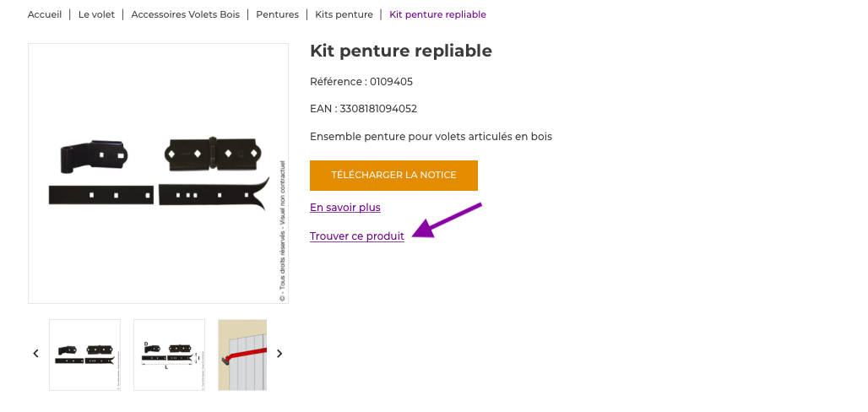Click the previous thumbnail carousel arrow
Viewport: 868px width, 412px height.
(35, 354)
